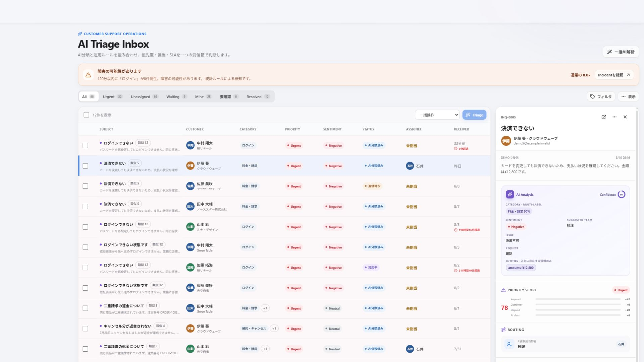The height and width of the screenshot is (362, 644).
Task: Click the Confidence ring indicator
Action: click(622, 194)
